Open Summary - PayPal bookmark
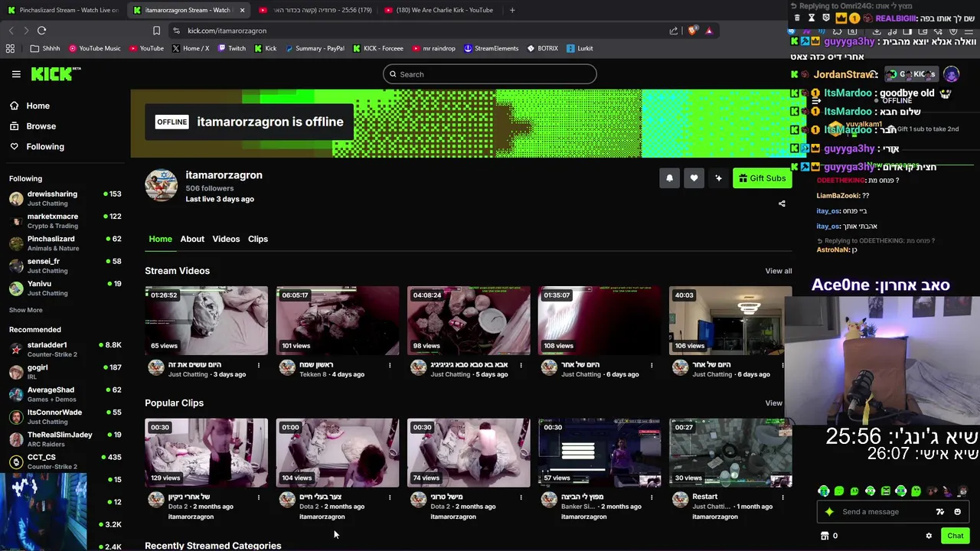This screenshot has width=980, height=551. [315, 48]
